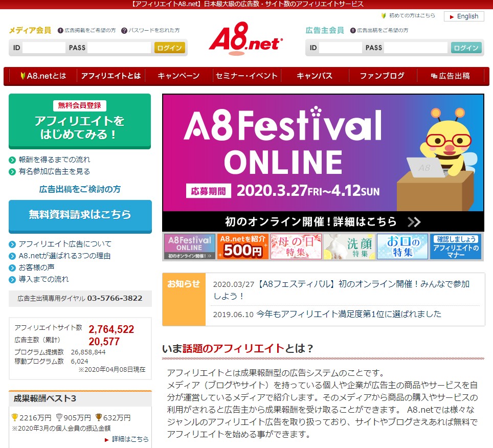This screenshot has height=448, width=493.
Task: Open the A8フェスティバル news item dated 2020.03/27
Action: [342, 290]
